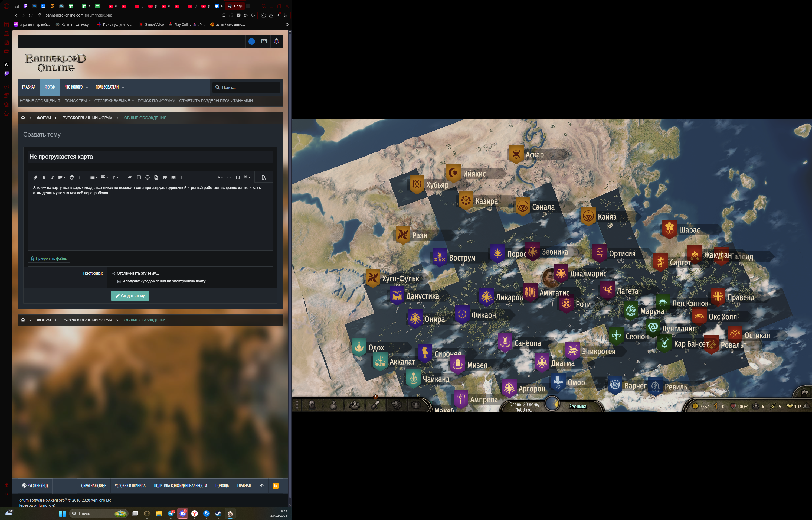The image size is (812, 520).
Task: Expand the ЧТО НОВОГО menu arrow
Action: coord(87,87)
